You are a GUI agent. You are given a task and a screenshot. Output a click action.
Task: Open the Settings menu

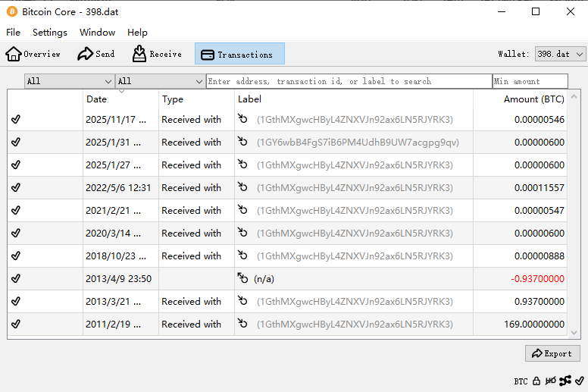tap(50, 33)
